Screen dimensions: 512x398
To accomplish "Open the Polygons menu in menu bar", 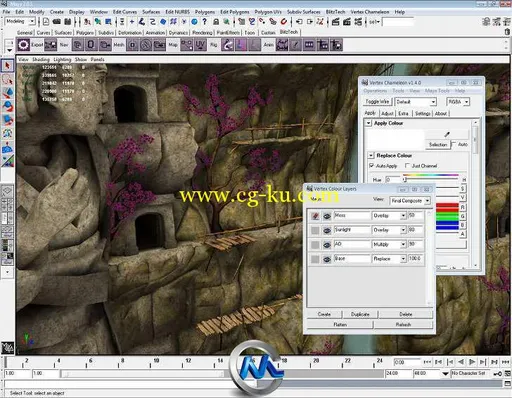I will (205, 12).
